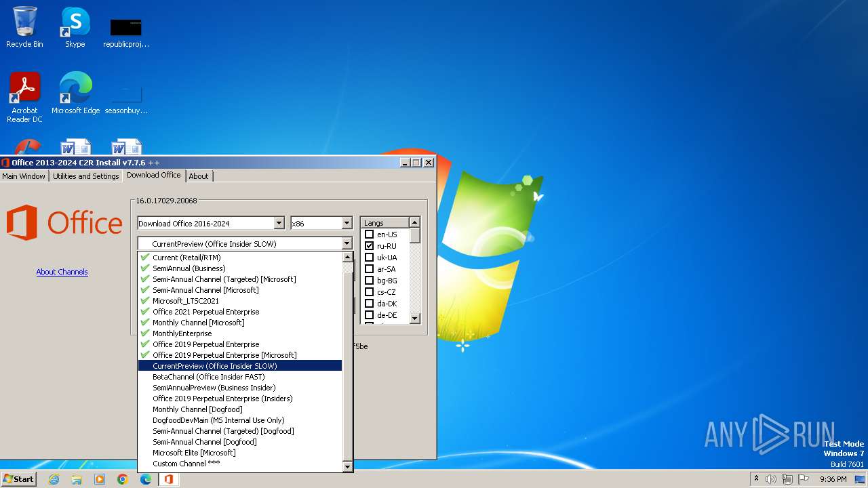Open the network tray icon
Screen dimensions: 868x488
coord(787,479)
